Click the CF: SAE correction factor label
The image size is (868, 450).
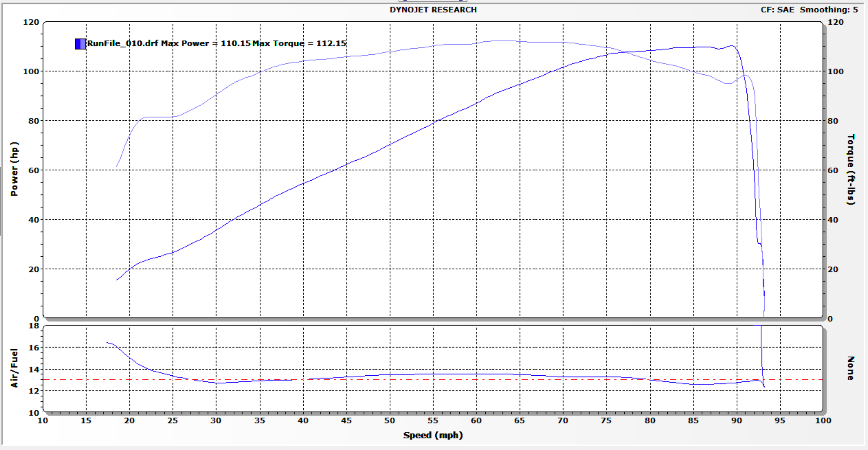point(777,10)
